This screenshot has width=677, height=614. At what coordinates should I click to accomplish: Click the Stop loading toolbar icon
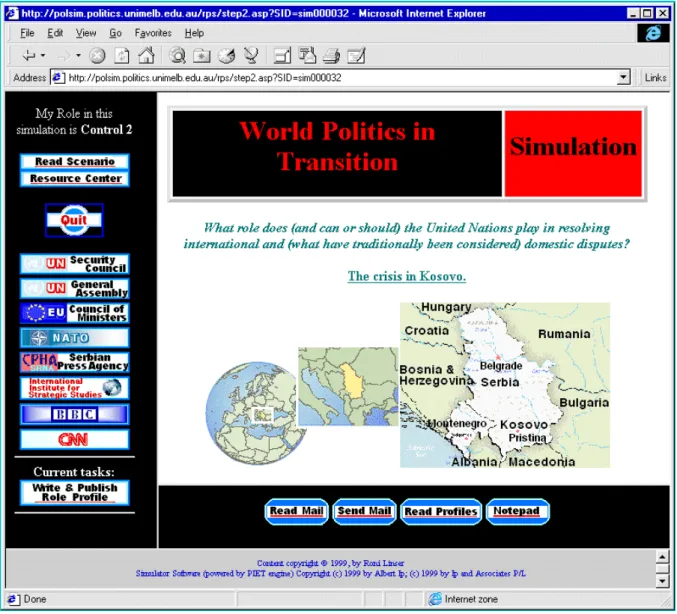pyautogui.click(x=97, y=56)
